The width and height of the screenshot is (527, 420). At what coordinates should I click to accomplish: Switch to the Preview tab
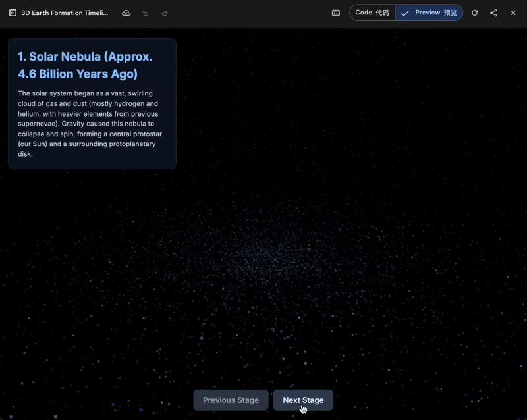pos(429,13)
